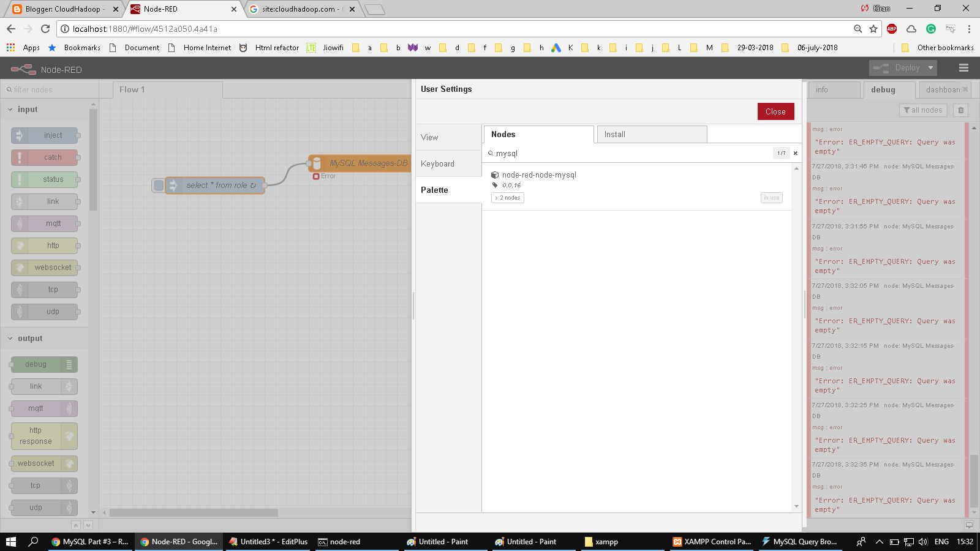Open the Chrome three-dot menu
The width and height of the screenshot is (980, 551).
(969, 29)
